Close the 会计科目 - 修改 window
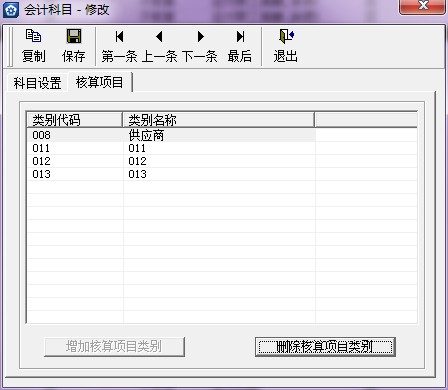448x390 pixels. click(422, 6)
